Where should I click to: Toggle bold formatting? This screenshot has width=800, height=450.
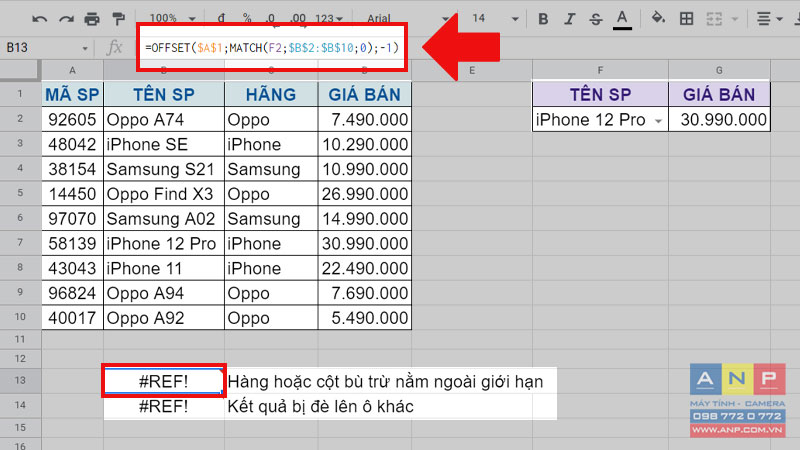tap(543, 19)
